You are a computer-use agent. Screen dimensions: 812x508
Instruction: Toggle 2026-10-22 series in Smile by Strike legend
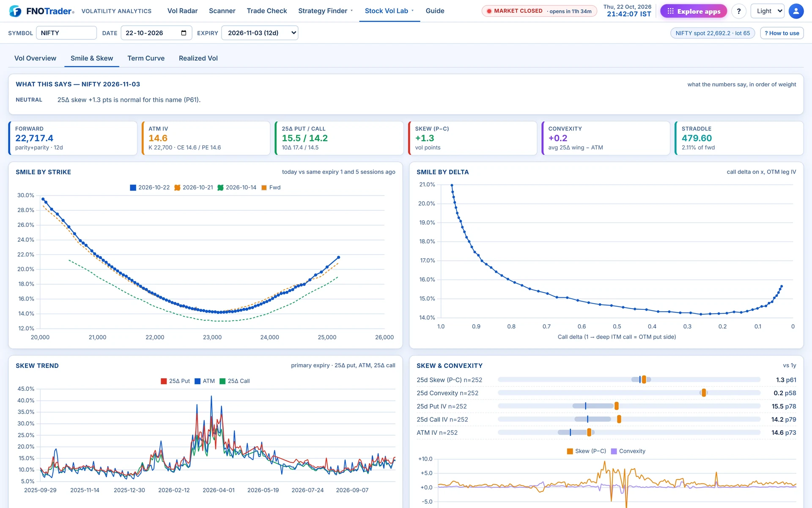click(x=150, y=188)
